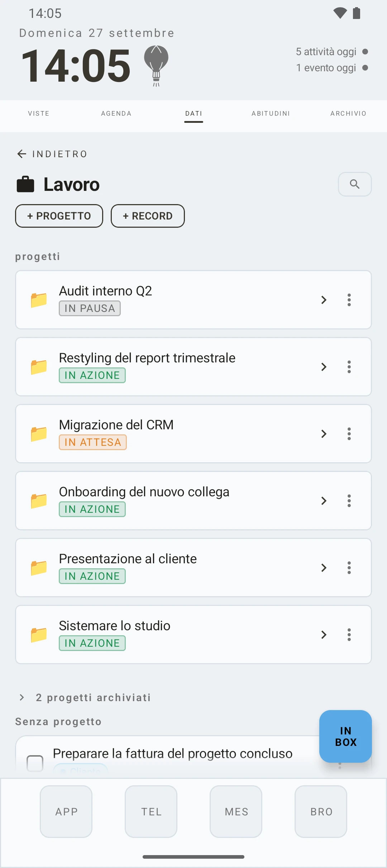Screen dimensions: 387x868
Task: Open Onboarding del nuovo collega chevron
Action: (x=324, y=501)
